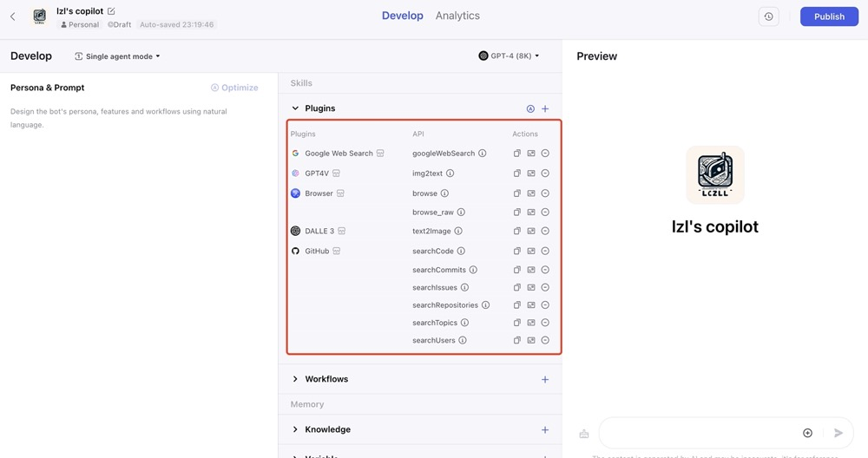Open the store icon beside Google Web Search

[x=380, y=154]
